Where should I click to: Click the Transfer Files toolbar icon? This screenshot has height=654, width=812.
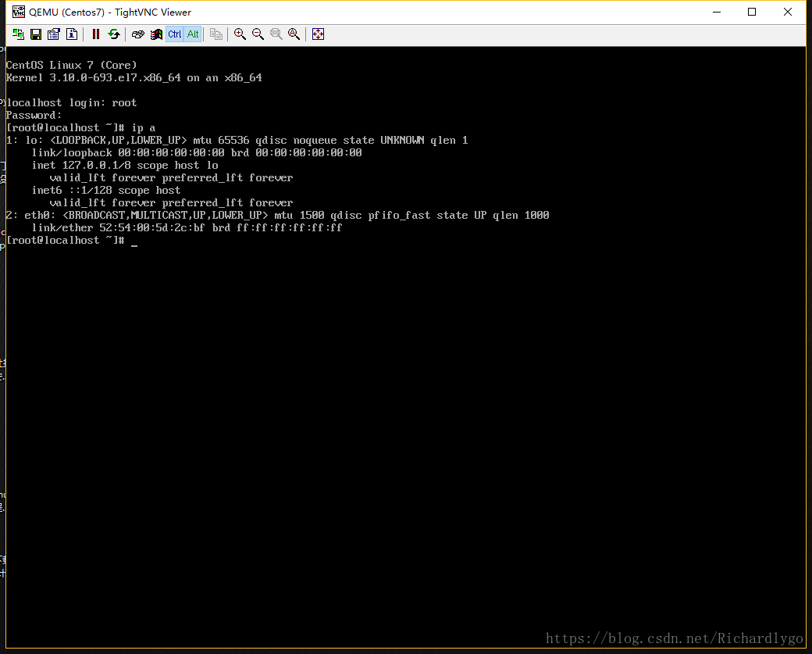[x=216, y=34]
